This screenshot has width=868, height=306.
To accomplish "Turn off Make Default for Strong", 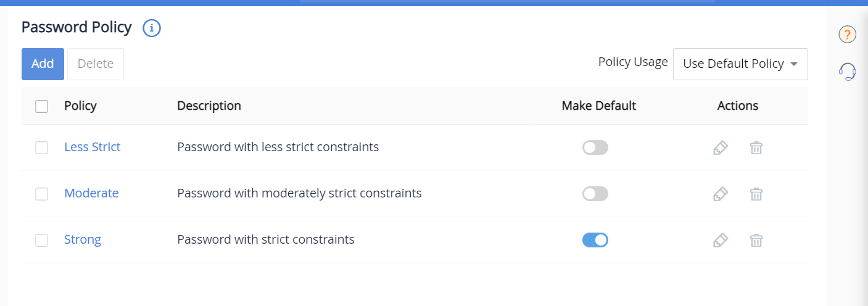I will tap(595, 240).
